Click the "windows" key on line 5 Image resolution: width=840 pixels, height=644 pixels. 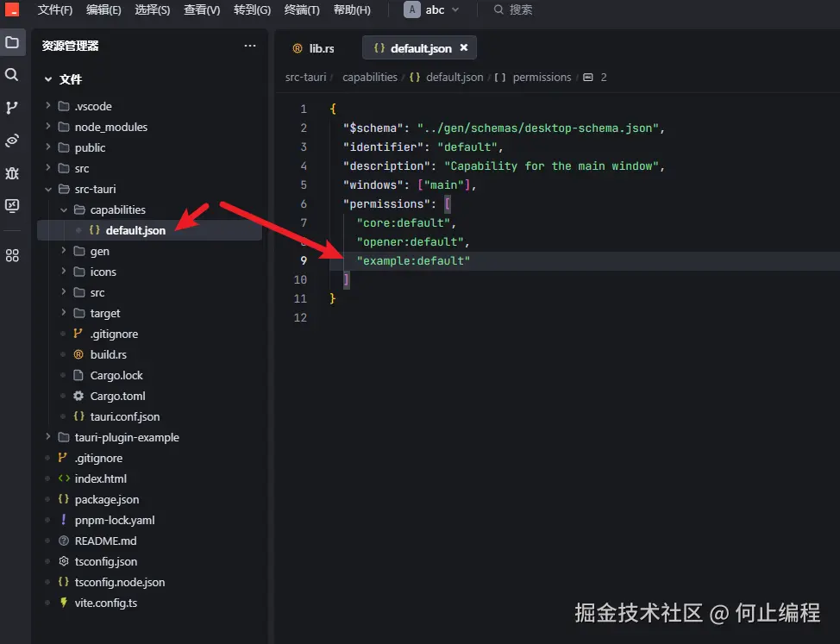point(373,184)
